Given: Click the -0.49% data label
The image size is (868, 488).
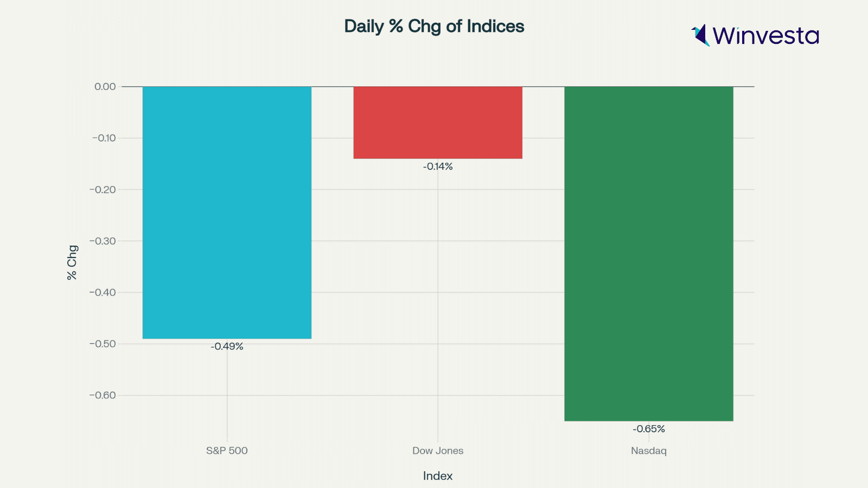Looking at the screenshot, I should point(227,346).
